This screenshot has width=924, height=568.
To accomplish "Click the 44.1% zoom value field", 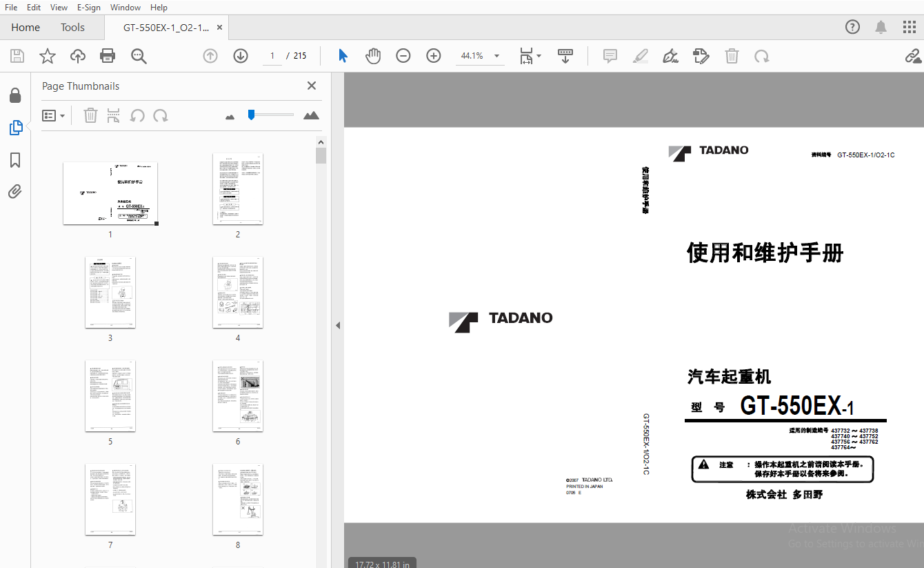I will click(472, 56).
